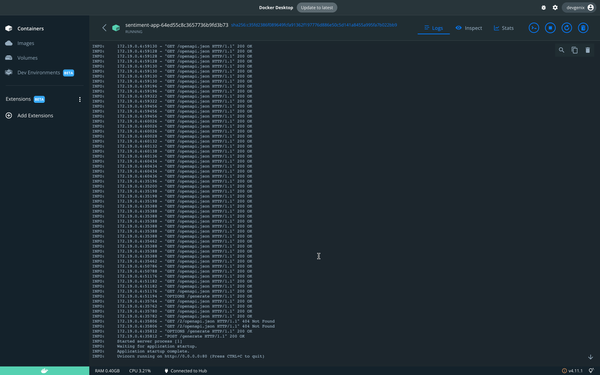The height and width of the screenshot is (375, 600).
Task: Switch to the Inspect tab
Action: (469, 28)
